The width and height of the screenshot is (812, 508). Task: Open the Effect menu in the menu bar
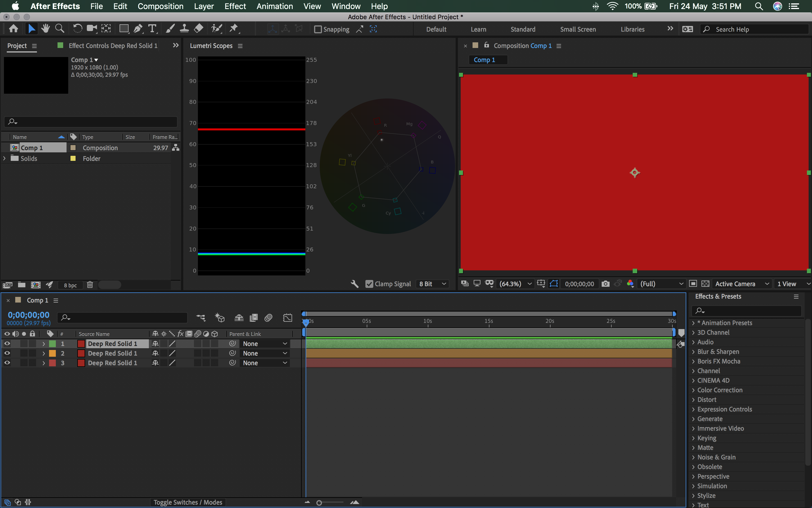click(x=235, y=6)
